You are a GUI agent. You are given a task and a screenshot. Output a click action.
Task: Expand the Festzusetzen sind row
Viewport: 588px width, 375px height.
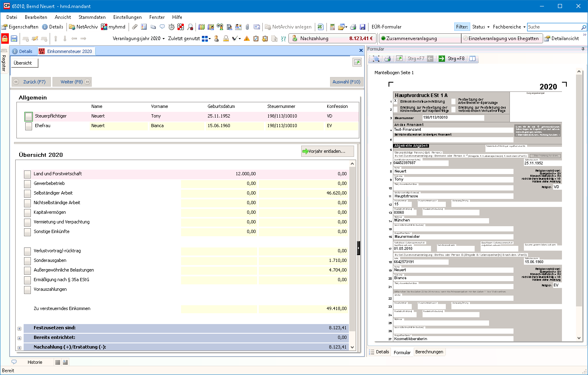(x=19, y=328)
